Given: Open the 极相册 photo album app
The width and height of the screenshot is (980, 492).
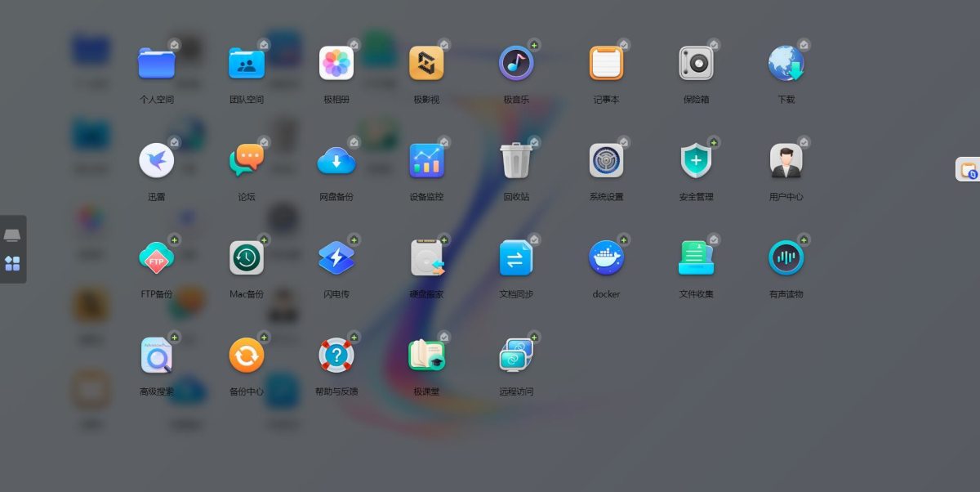Looking at the screenshot, I should 336,63.
